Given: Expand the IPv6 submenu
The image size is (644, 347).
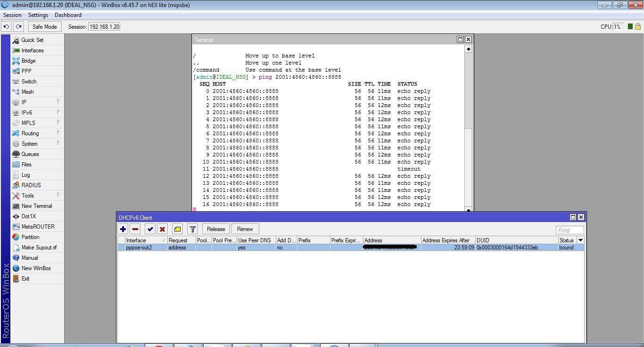Looking at the screenshot, I should pyautogui.click(x=37, y=113).
